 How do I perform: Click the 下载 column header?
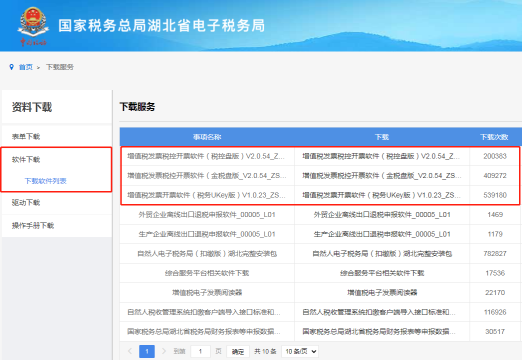pyautogui.click(x=382, y=137)
